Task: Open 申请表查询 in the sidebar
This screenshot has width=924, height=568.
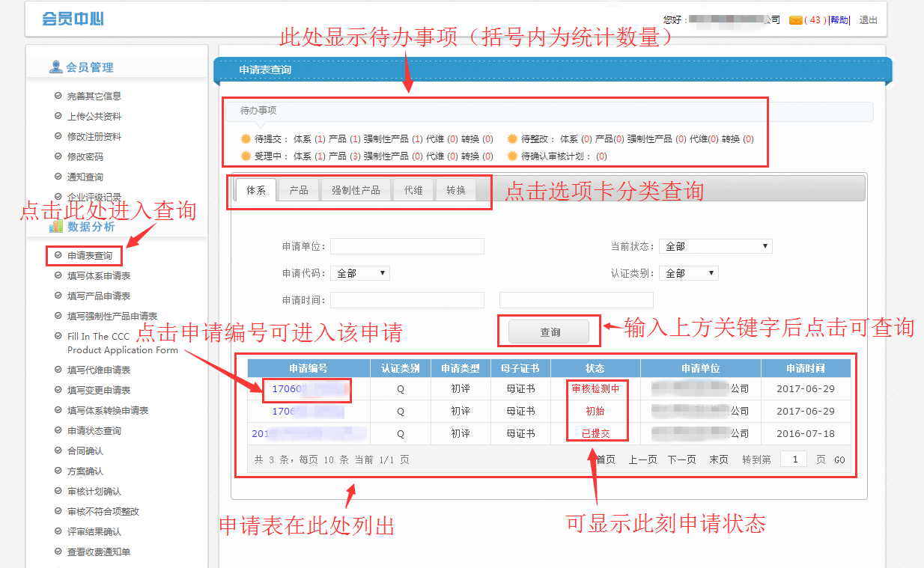Action: [x=90, y=256]
